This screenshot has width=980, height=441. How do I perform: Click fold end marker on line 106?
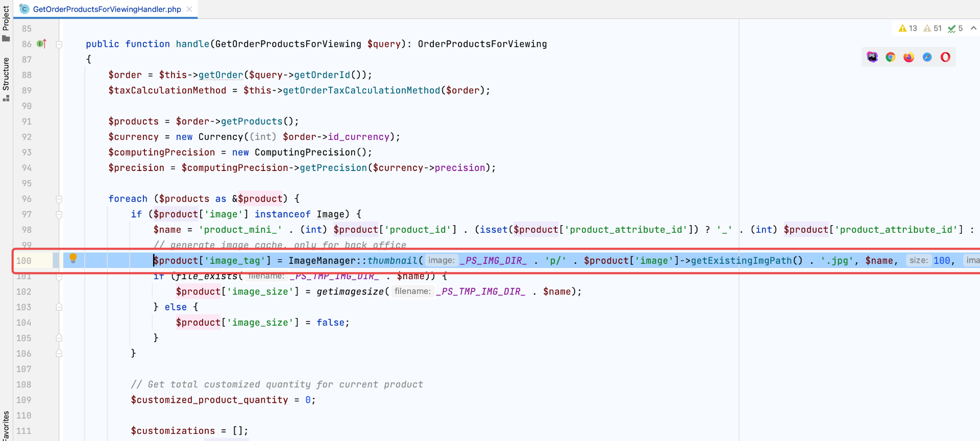pyautogui.click(x=59, y=353)
